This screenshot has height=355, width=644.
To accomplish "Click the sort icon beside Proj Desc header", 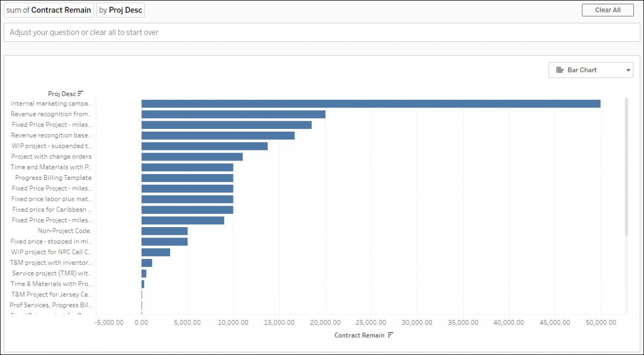I will [x=81, y=93].
